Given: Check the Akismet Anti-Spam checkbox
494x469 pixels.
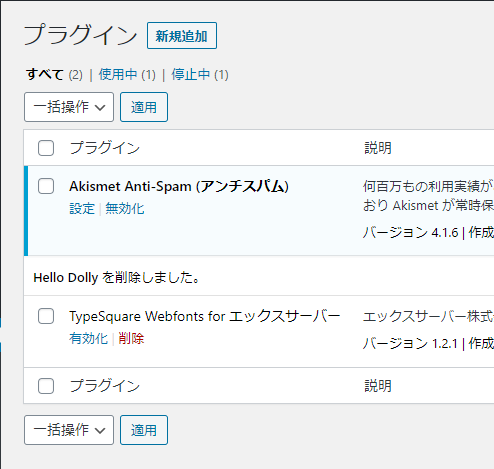Looking at the screenshot, I should click(46, 186).
